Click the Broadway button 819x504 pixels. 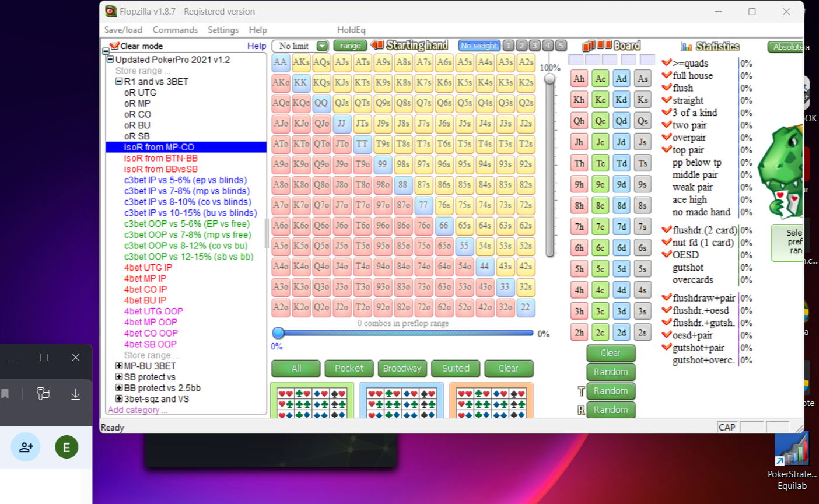pos(402,368)
